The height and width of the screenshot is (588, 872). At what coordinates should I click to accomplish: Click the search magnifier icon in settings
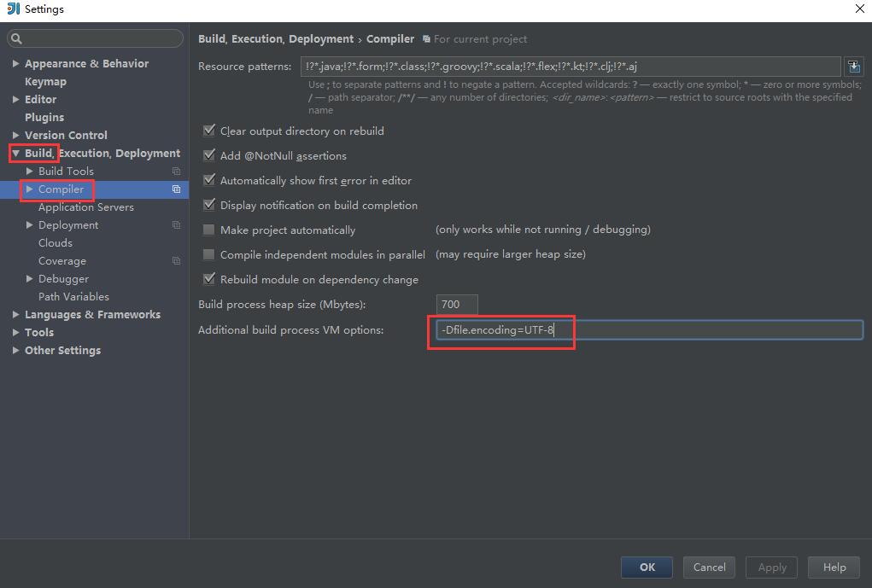(x=16, y=38)
